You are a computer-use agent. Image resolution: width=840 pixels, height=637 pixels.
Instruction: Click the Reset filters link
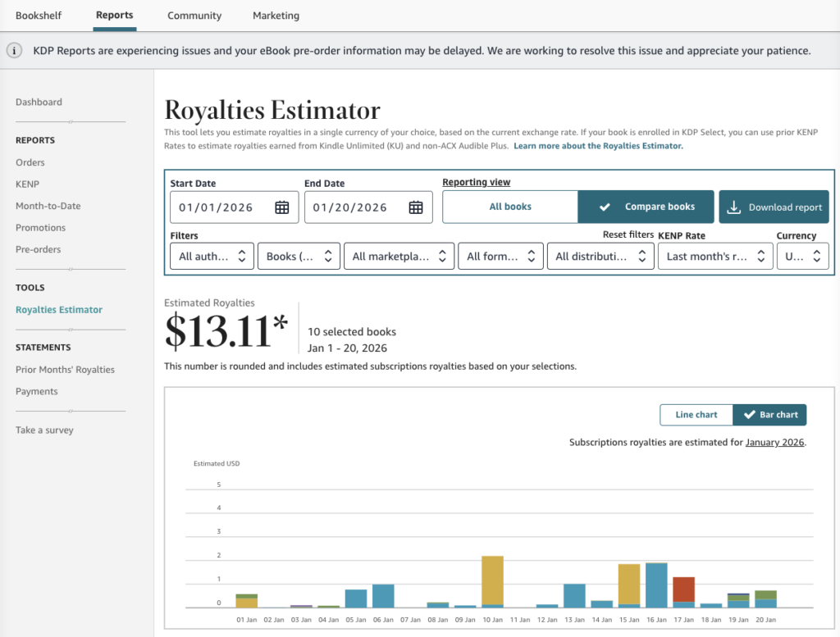click(x=628, y=235)
